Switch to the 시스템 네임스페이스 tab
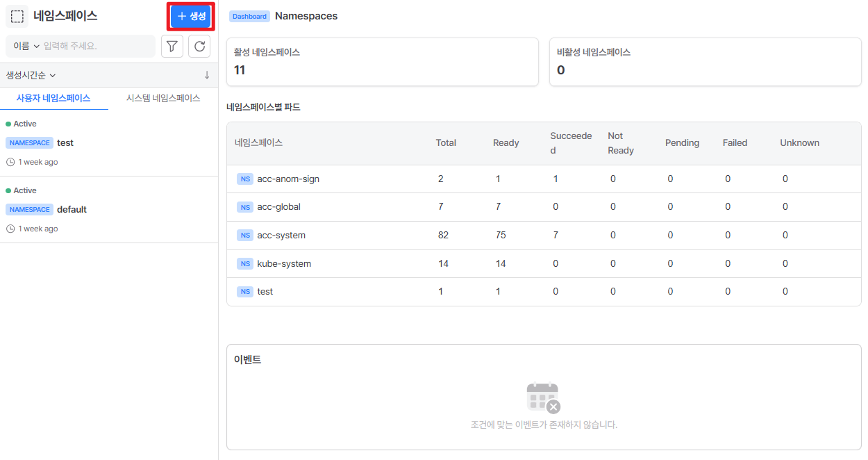The image size is (868, 460). (163, 98)
